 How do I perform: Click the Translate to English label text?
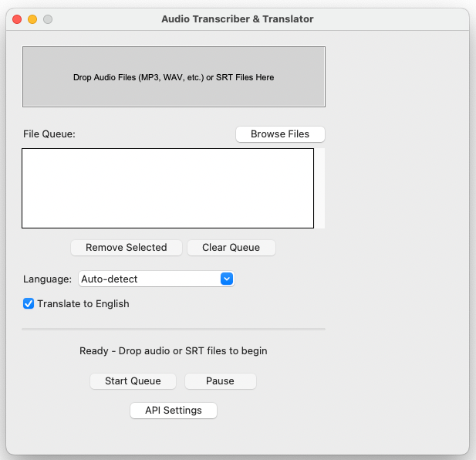click(x=83, y=304)
